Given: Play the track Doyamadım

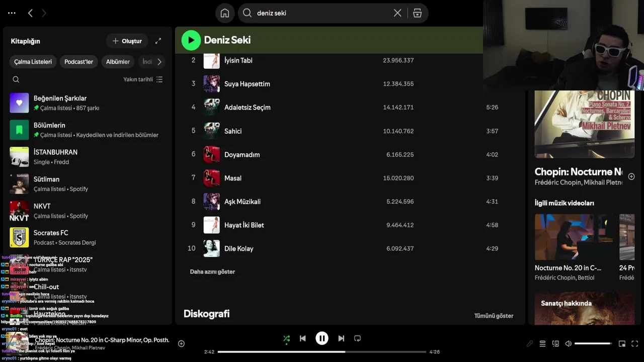Looking at the screenshot, I should click(242, 155).
